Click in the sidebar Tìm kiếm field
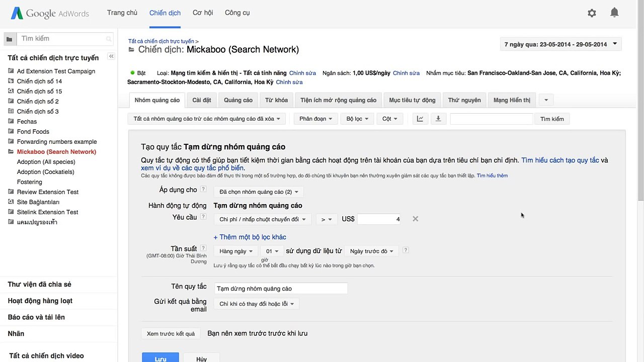Viewport: 644px width, 362px height. pos(65,39)
